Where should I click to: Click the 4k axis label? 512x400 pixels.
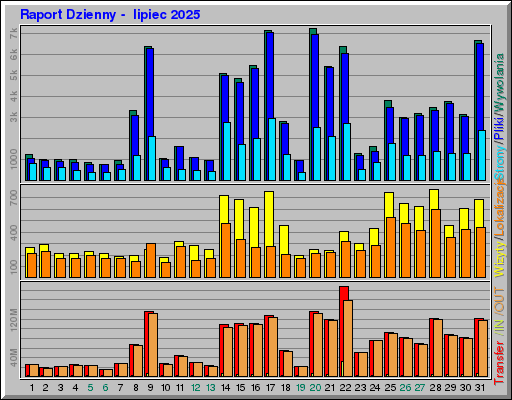(14, 96)
